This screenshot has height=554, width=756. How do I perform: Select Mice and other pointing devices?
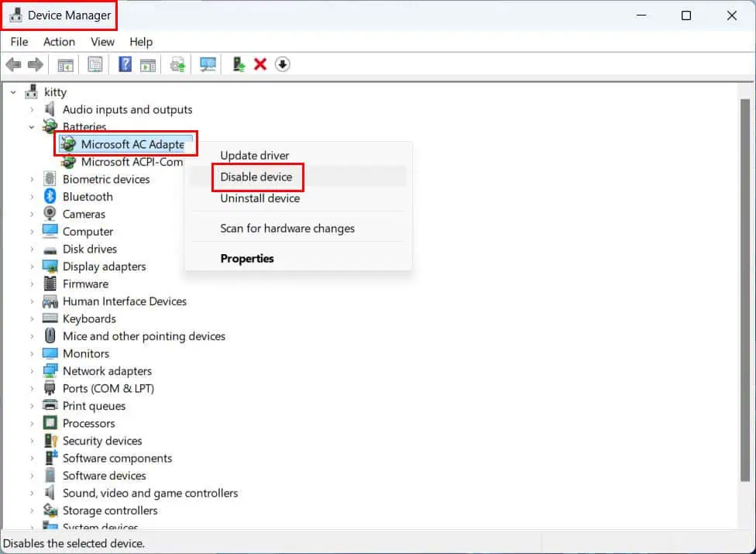(143, 336)
